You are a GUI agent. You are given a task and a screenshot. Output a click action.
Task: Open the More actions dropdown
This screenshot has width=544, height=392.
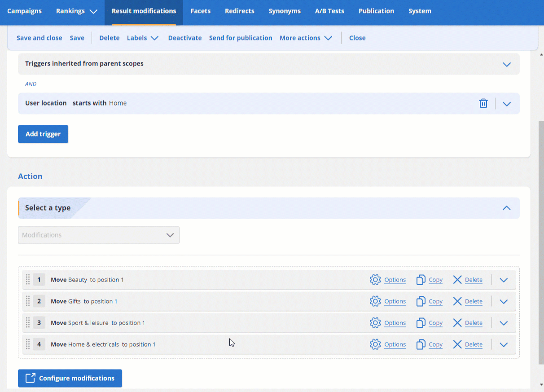tap(306, 38)
